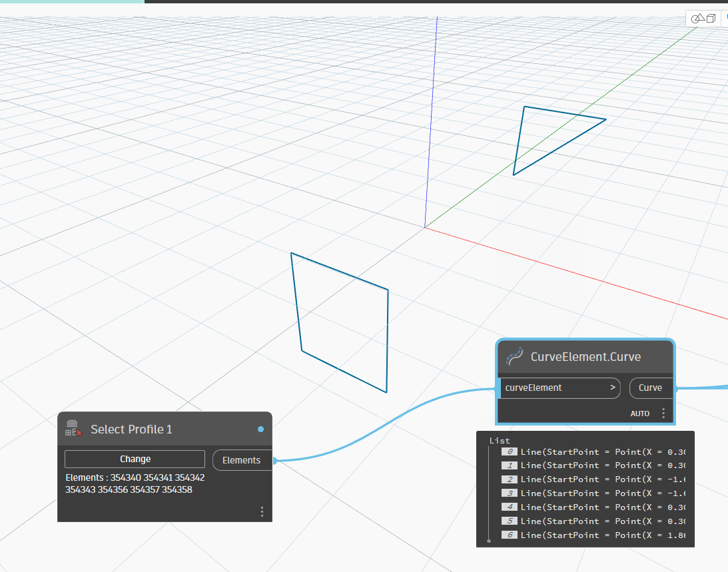Open lacing menu labeled AUTO
The image size is (728, 572).
click(x=640, y=414)
